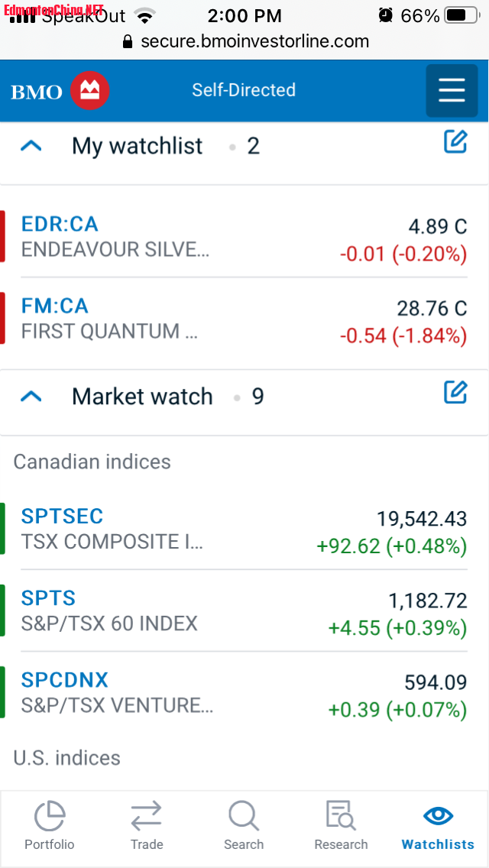This screenshot has height=868, width=489.
Task: Tap the Trade arrows icon
Action: click(146, 816)
